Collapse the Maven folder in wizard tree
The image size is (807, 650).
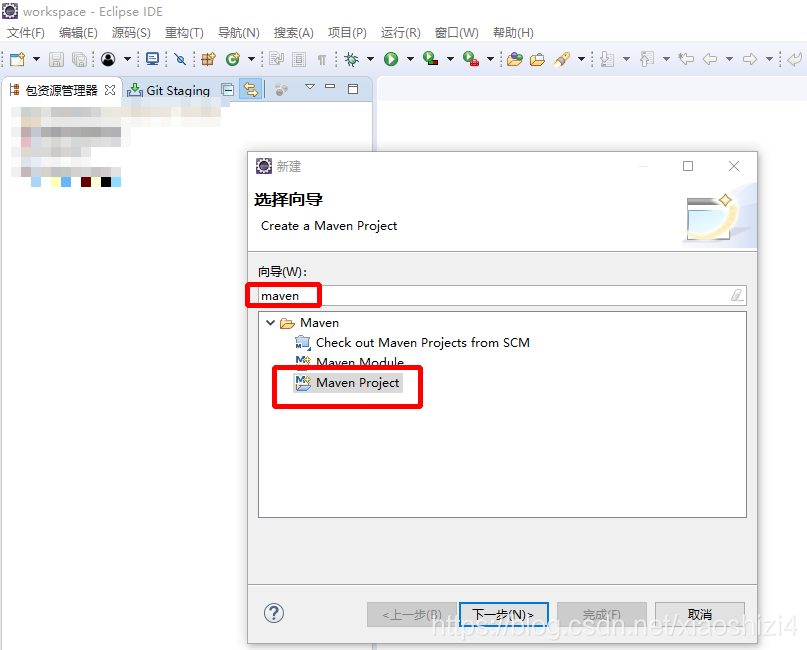click(270, 323)
